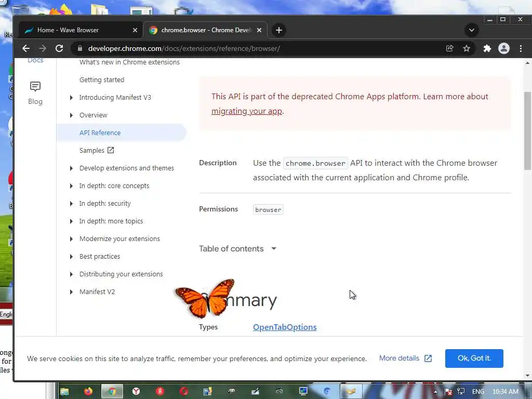
Task: Click the page vertical scrollbar thumb
Action: 528,130
